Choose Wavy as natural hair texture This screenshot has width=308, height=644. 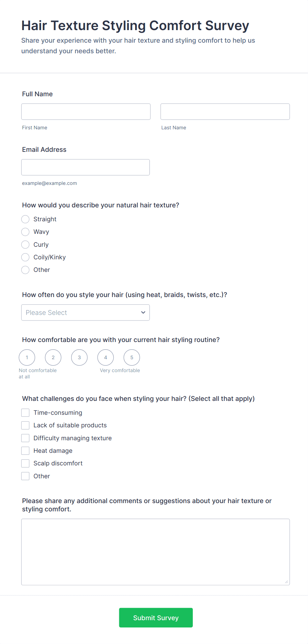26,232
